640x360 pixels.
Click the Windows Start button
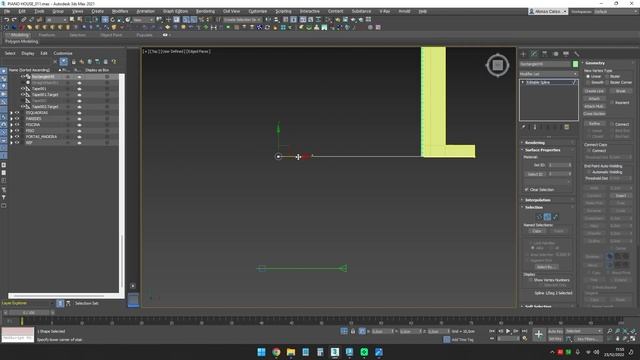pos(262,352)
